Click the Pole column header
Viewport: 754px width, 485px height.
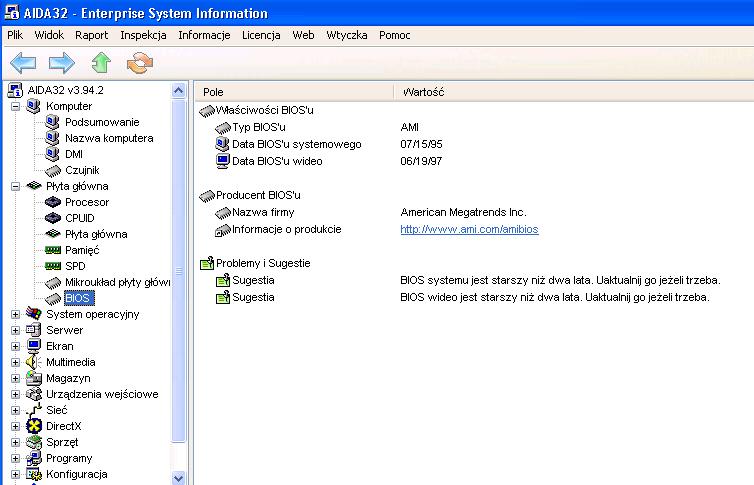tap(294, 92)
